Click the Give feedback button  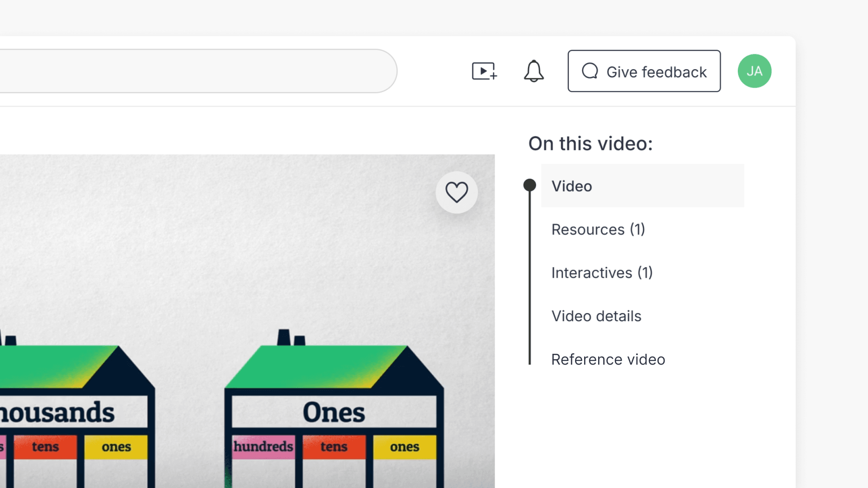(644, 71)
